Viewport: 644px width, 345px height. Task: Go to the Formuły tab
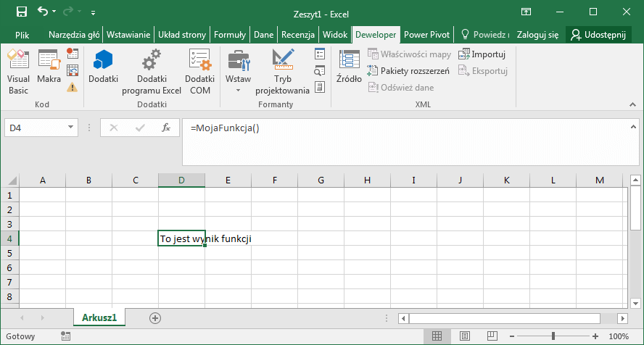click(x=230, y=35)
